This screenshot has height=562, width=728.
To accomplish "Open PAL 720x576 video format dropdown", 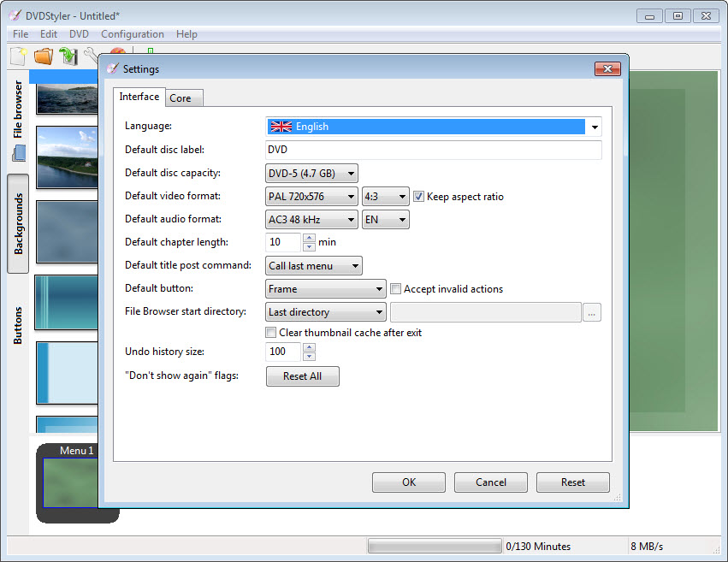I will (311, 196).
